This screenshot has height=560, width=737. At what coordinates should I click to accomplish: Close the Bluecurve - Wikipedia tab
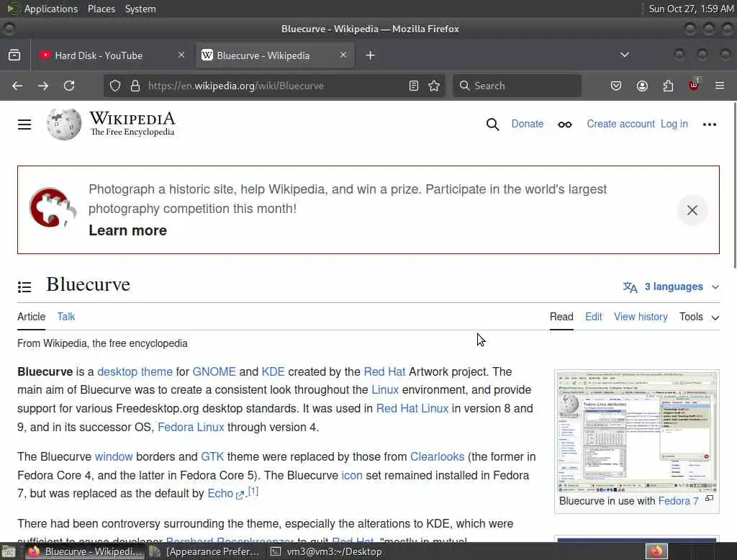tap(343, 55)
